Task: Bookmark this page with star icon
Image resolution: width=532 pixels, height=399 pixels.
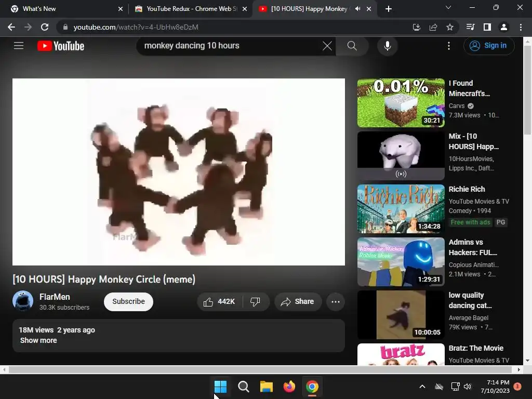Action: [x=449, y=27]
